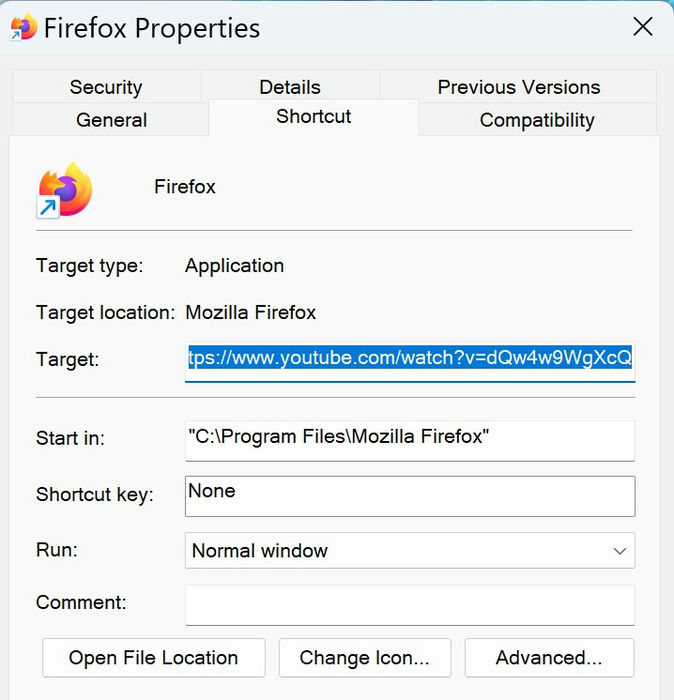Click the Firefox icon in title bar
This screenshot has width=674, height=700.
(23, 27)
